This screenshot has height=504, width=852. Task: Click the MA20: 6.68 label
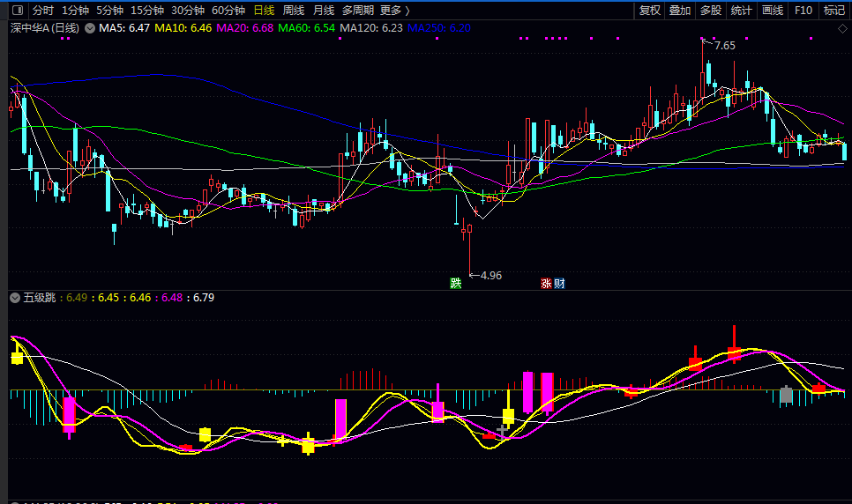[x=244, y=28]
